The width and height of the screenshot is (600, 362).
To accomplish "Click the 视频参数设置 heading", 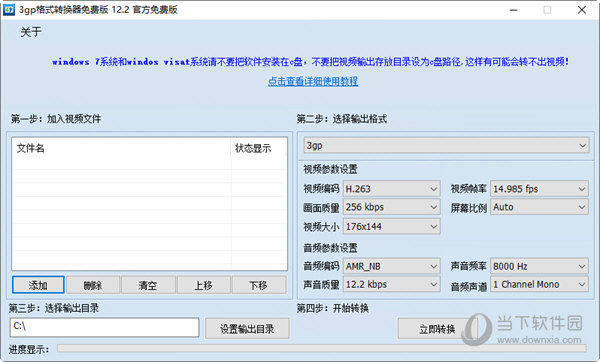I will pyautogui.click(x=330, y=169).
